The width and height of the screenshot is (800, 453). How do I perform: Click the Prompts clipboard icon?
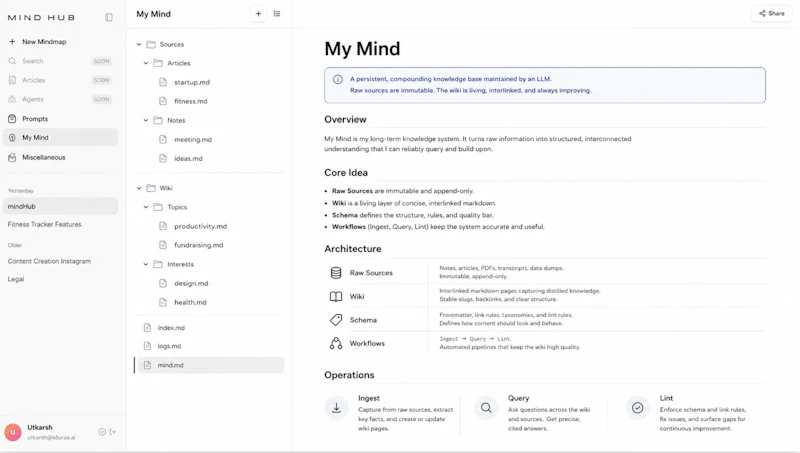[12, 118]
